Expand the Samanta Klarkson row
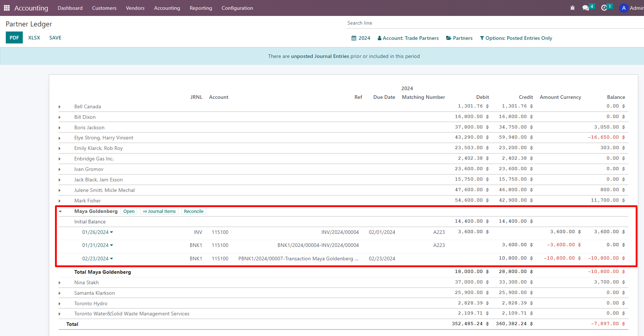 click(x=59, y=293)
